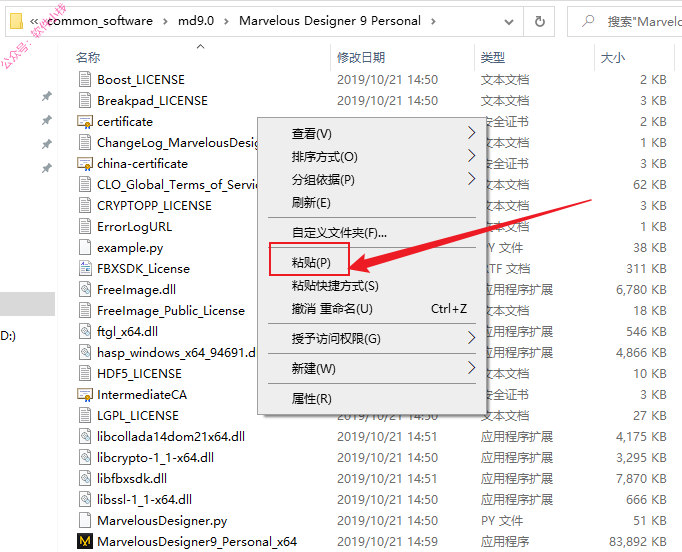Open the 查看(V) submenu
The height and width of the screenshot is (552, 682).
pyautogui.click(x=372, y=134)
